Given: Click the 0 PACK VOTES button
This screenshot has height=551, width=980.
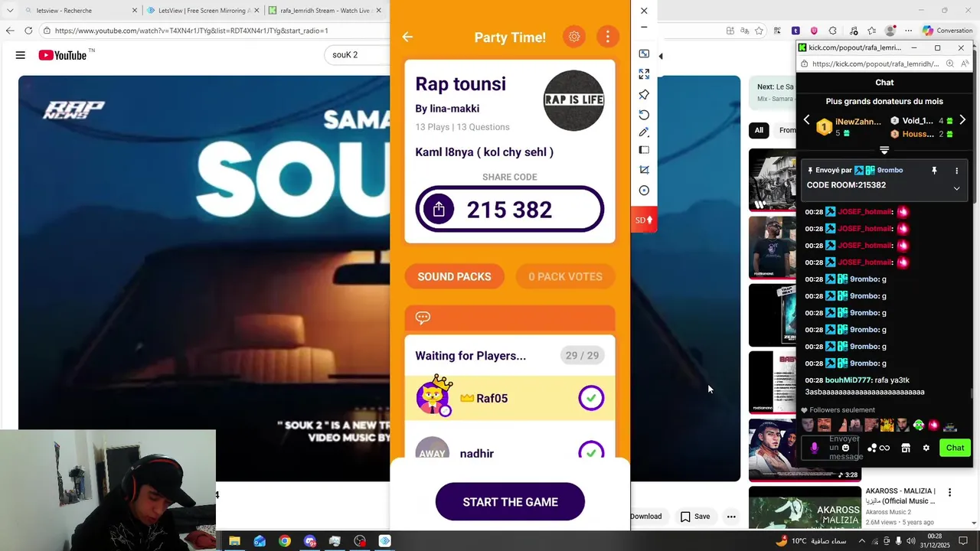Looking at the screenshot, I should coord(565,276).
